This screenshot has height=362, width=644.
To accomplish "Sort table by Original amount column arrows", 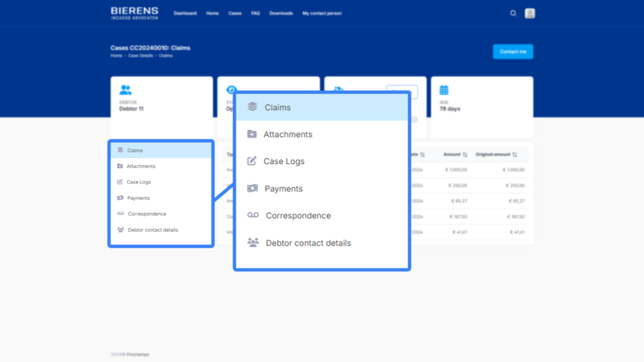I will pyautogui.click(x=514, y=155).
